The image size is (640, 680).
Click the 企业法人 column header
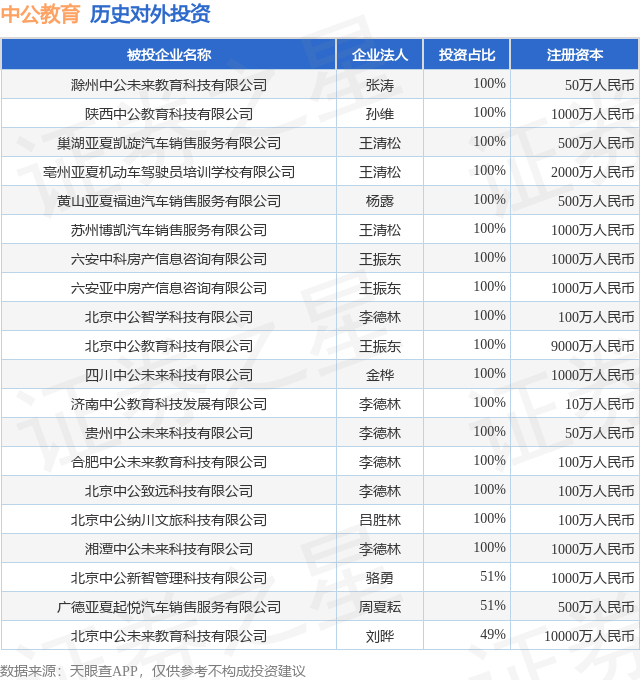[x=380, y=55]
